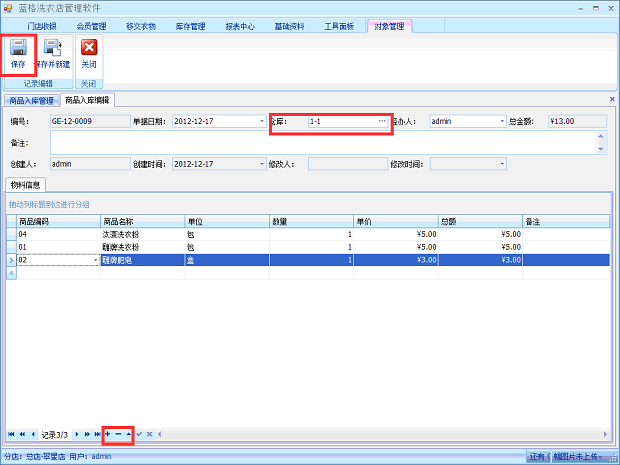Open the 创建时间 date dropdown

pyautogui.click(x=262, y=164)
